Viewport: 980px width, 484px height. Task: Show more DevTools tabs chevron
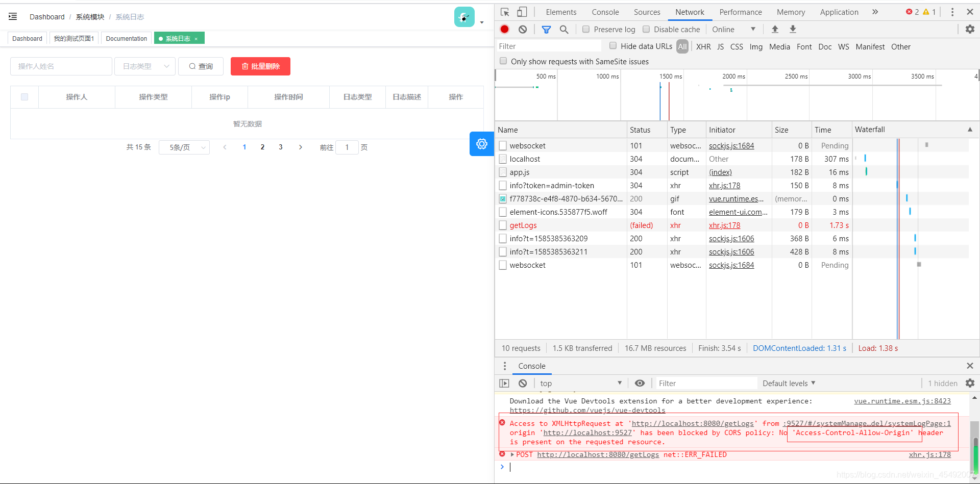click(x=875, y=12)
